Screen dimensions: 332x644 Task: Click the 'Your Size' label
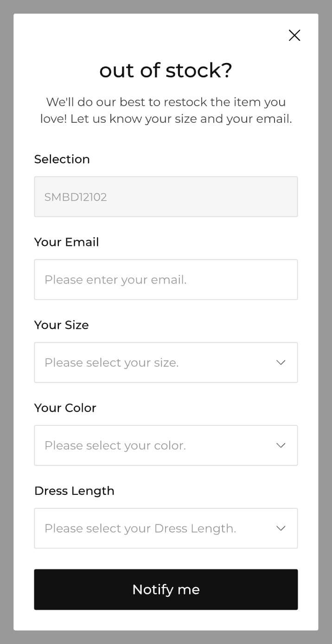[61, 325]
